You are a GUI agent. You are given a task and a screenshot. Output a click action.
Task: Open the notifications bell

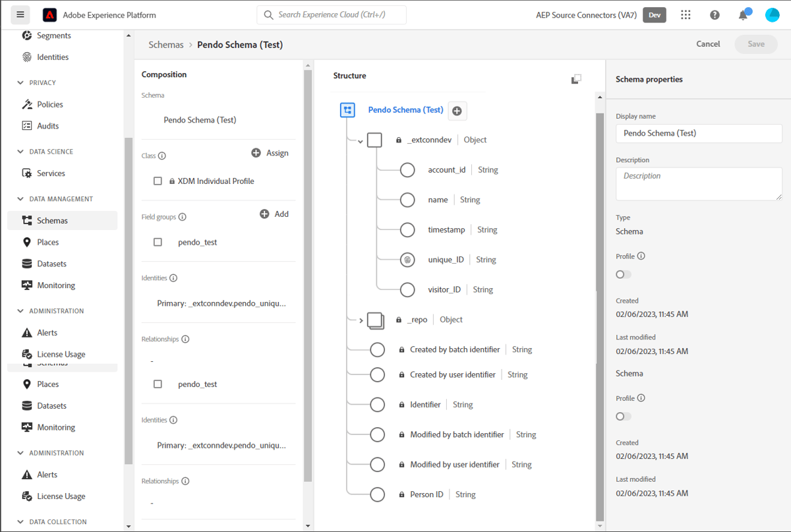(743, 15)
